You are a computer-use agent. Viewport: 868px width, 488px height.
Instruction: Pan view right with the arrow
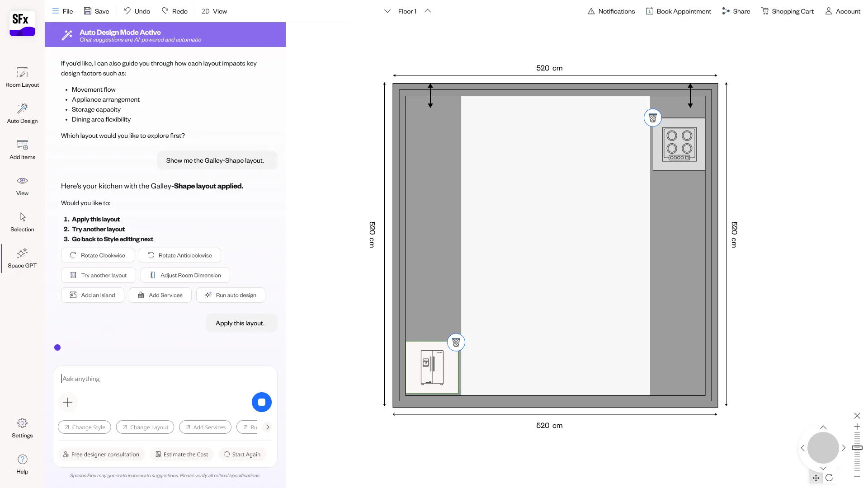coord(843,448)
